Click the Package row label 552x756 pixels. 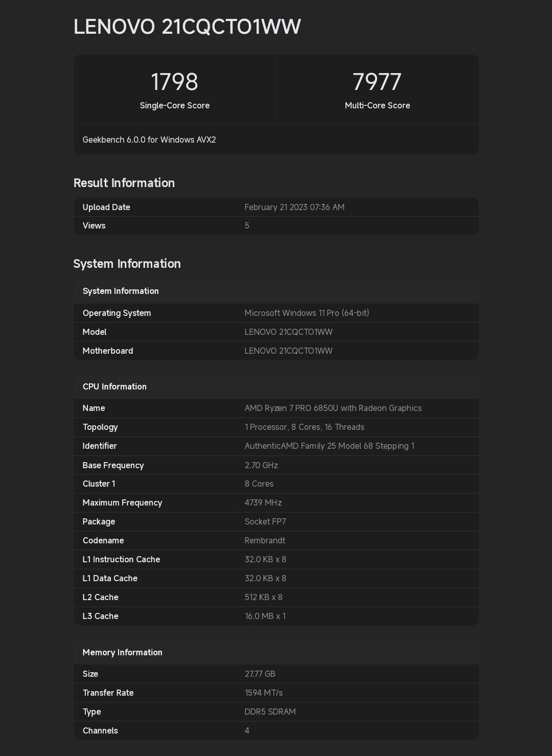tap(99, 521)
